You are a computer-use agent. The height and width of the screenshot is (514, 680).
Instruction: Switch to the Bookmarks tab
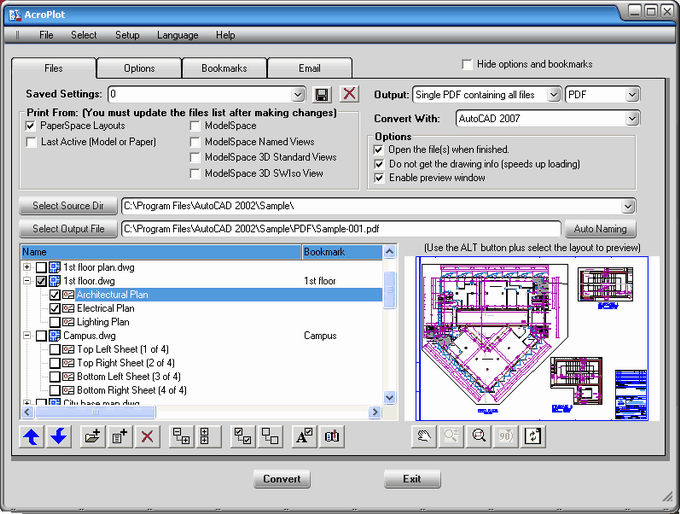click(224, 68)
